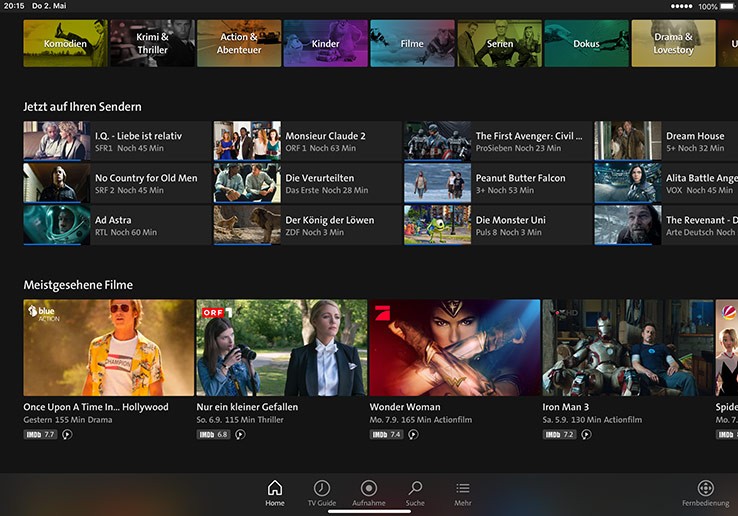Click IMDb 7.2 rating badge
Viewport: 738px width, 516px height.
(x=559, y=435)
